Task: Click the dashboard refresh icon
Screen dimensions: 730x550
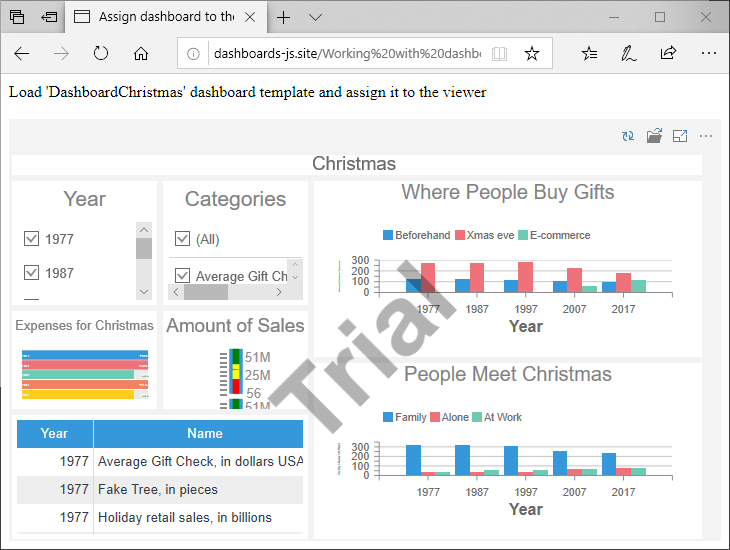Action: [x=628, y=136]
